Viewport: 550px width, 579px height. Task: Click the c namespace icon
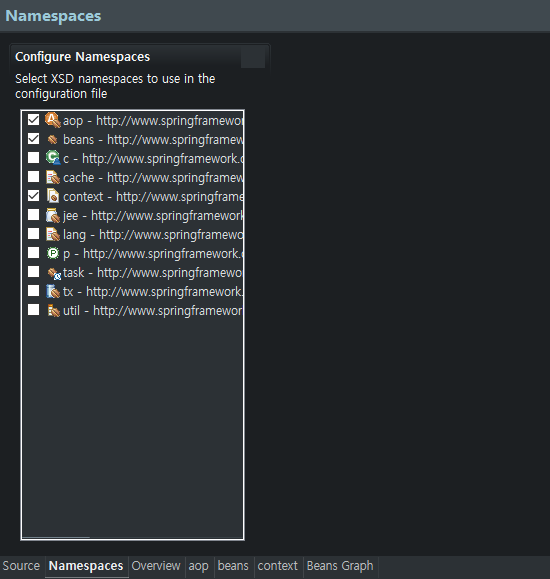click(x=53, y=158)
